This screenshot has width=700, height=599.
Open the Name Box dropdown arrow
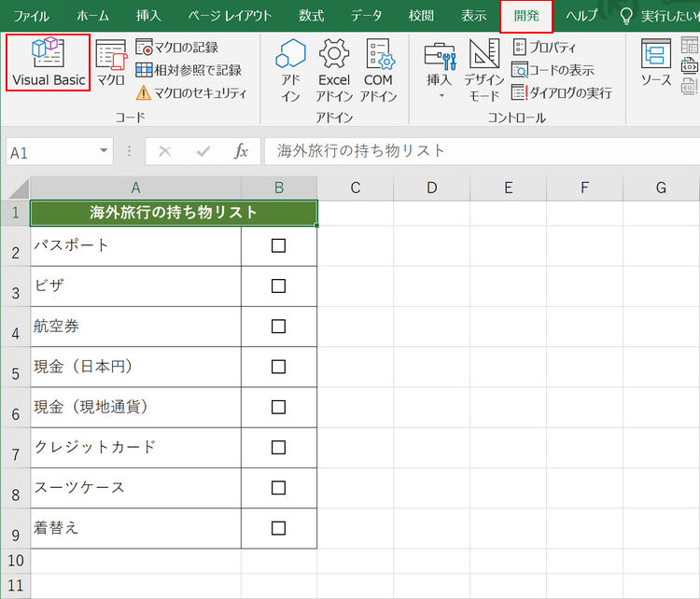coord(104,151)
